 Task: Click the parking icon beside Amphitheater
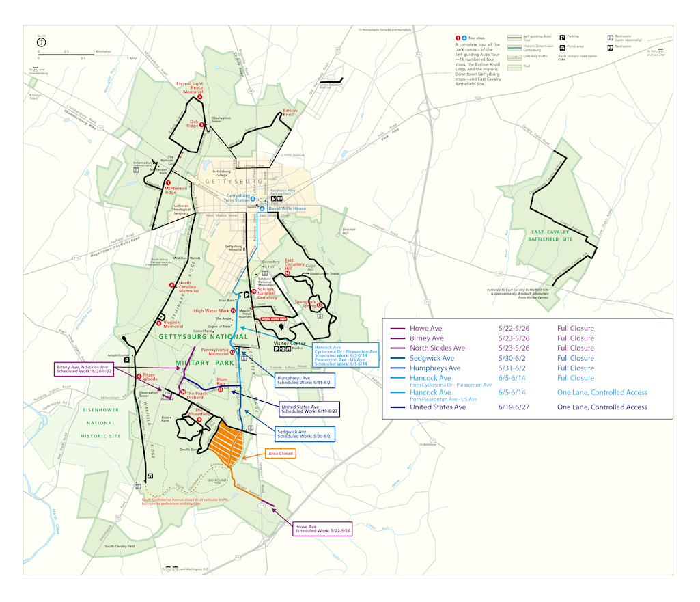tap(127, 360)
